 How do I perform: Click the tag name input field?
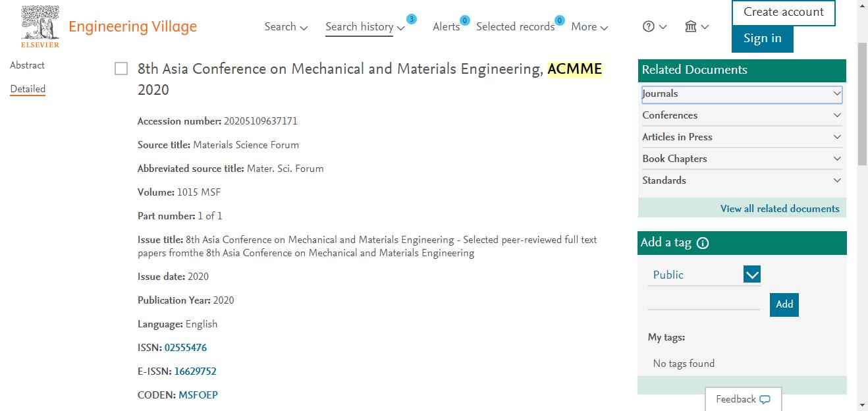703,302
